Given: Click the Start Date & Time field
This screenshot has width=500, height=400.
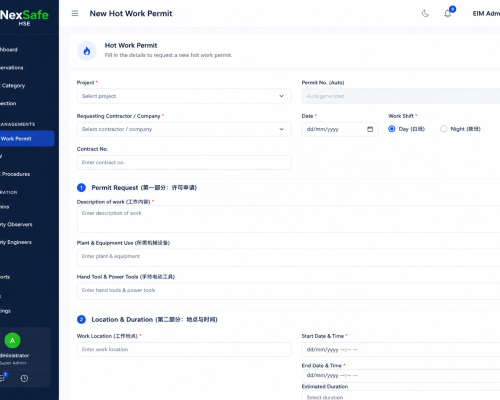Looking at the screenshot, I should point(401,350).
